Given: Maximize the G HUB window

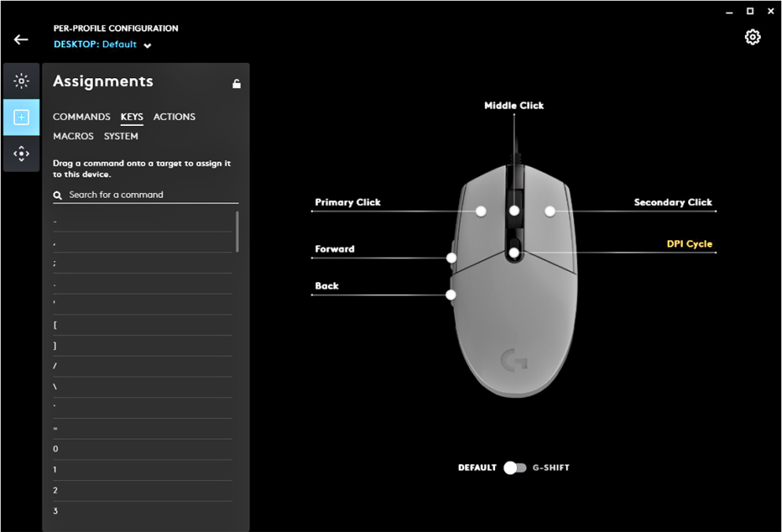Looking at the screenshot, I should 750,11.
